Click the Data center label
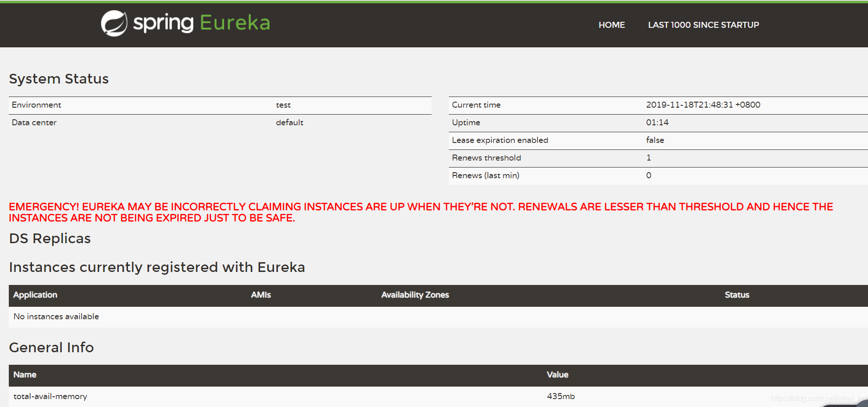This screenshot has height=407, width=868. point(34,123)
